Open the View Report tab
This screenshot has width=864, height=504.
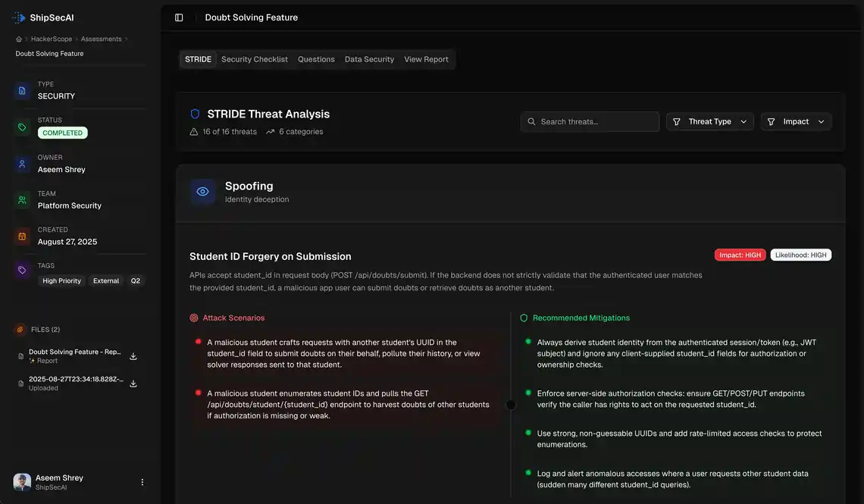[426, 59]
